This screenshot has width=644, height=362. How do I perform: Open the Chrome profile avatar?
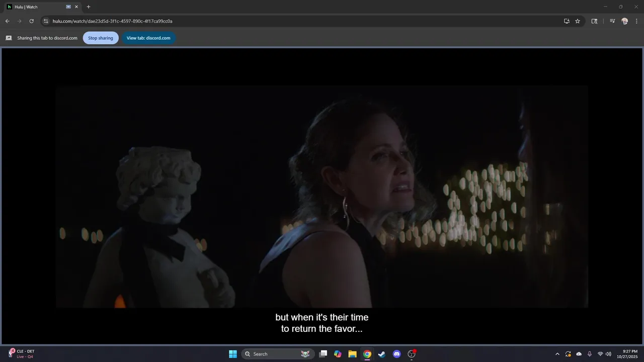625,21
